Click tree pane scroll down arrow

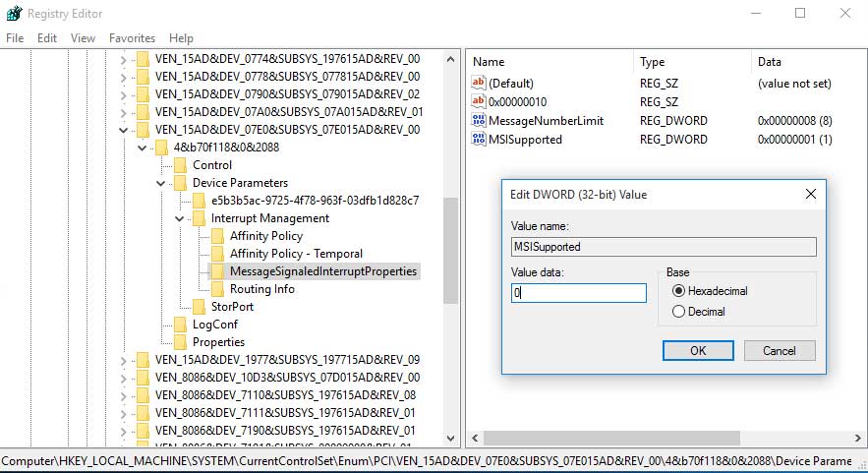coord(450,439)
